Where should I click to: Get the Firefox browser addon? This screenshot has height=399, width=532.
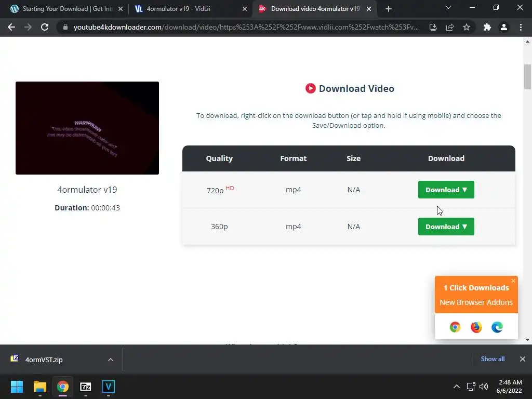pos(476,327)
